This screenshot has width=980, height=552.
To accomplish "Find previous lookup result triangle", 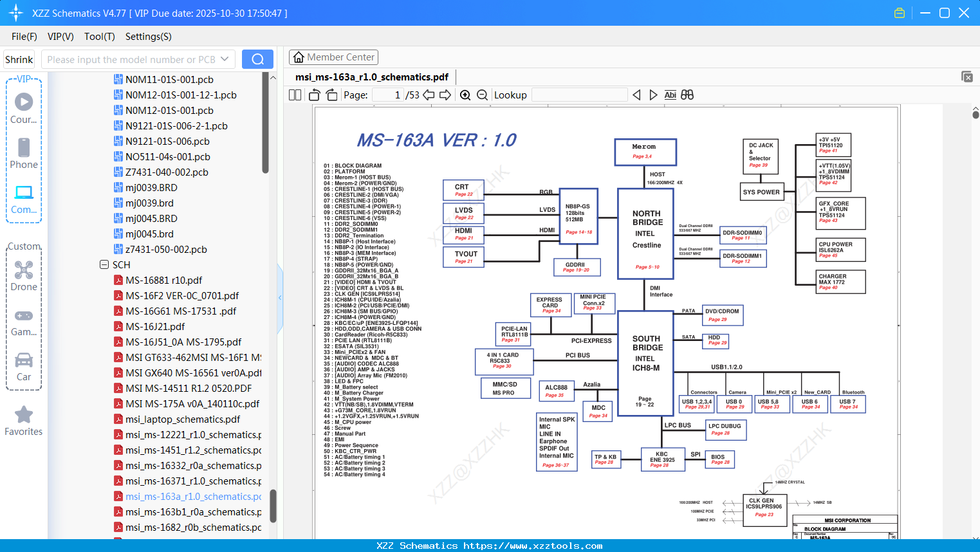I will pos(636,95).
